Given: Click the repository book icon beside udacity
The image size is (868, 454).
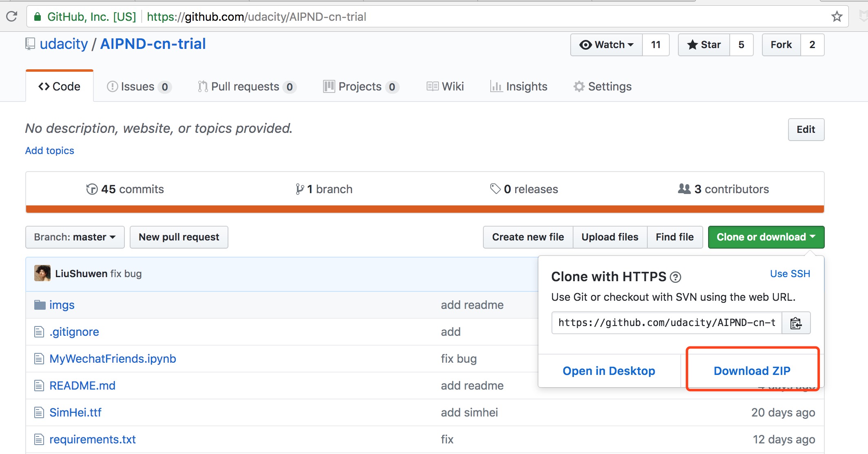Looking at the screenshot, I should (x=30, y=44).
